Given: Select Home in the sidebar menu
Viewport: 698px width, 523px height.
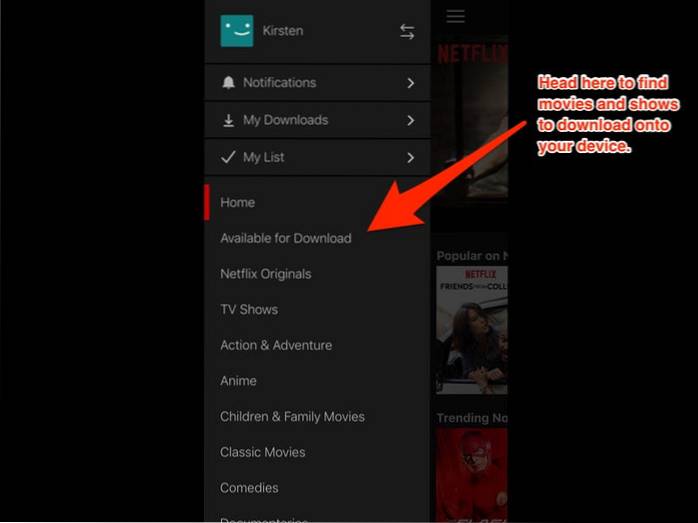Looking at the screenshot, I should 238,202.
